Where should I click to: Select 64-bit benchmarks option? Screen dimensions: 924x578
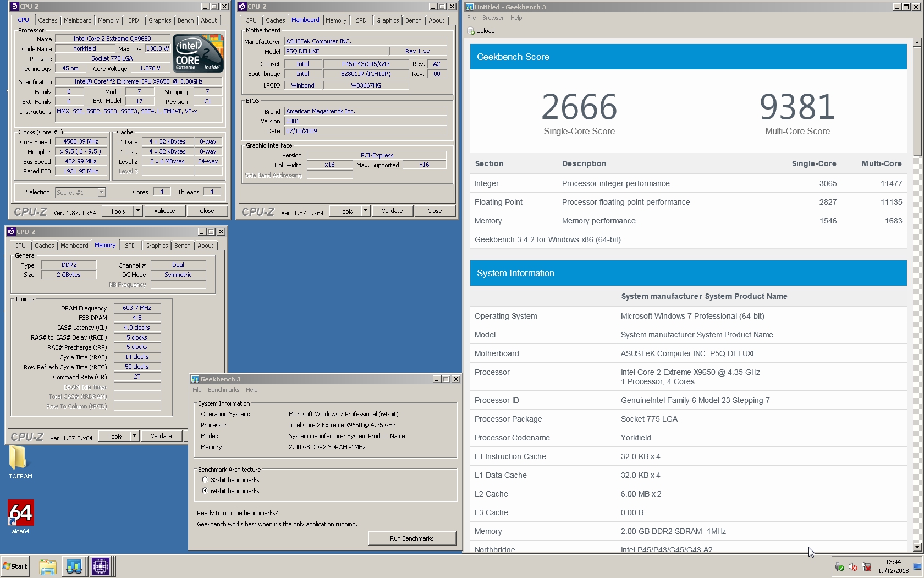pos(205,490)
